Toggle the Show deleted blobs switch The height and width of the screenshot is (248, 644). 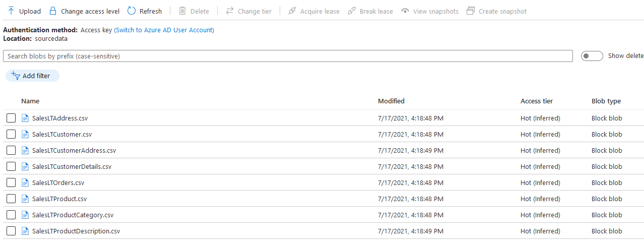[592, 56]
